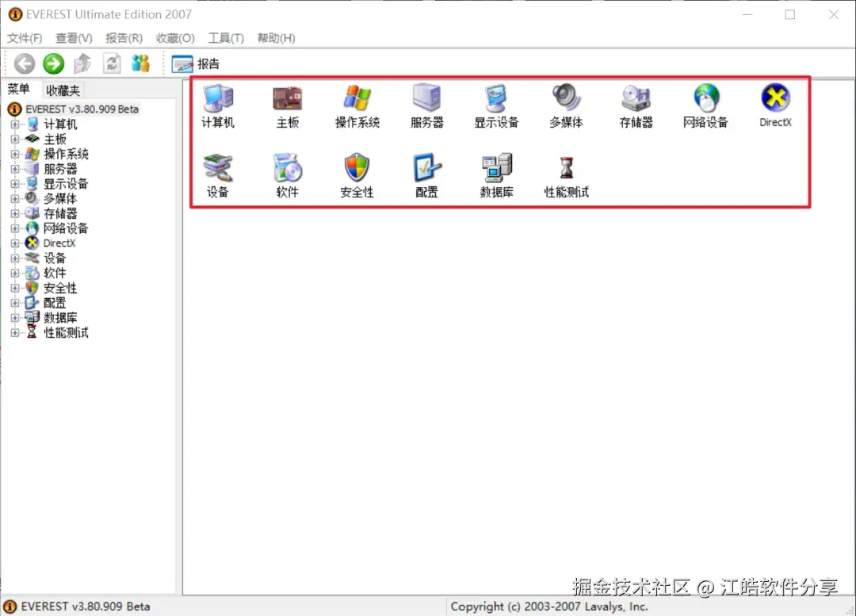The height and width of the screenshot is (616, 856).
Task: Click the Refresh toolbar button
Action: [x=112, y=64]
